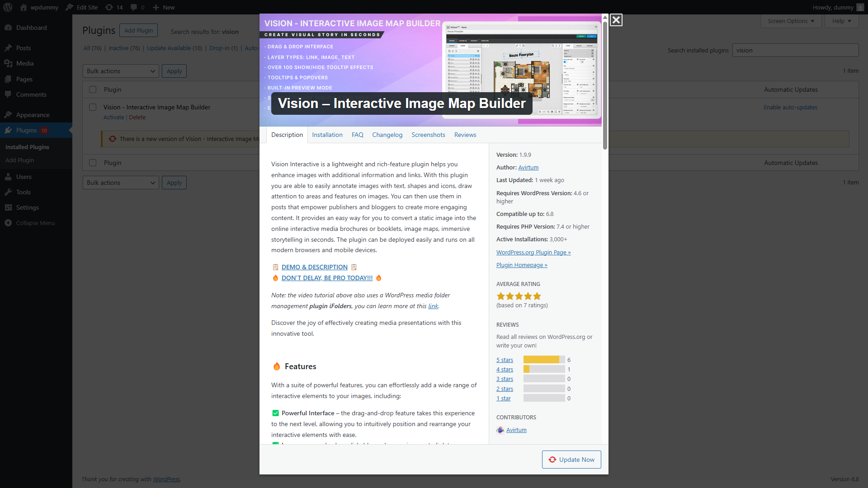Open DON'T DELAY, BE PRO TODAY link
The image size is (868, 488).
click(x=327, y=278)
